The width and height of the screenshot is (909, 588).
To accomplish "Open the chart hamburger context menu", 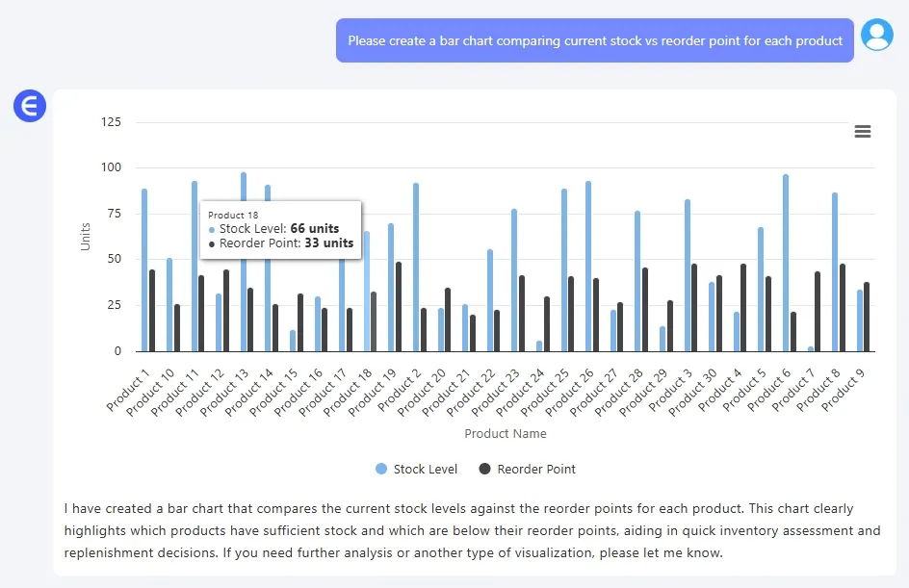I will (x=862, y=132).
